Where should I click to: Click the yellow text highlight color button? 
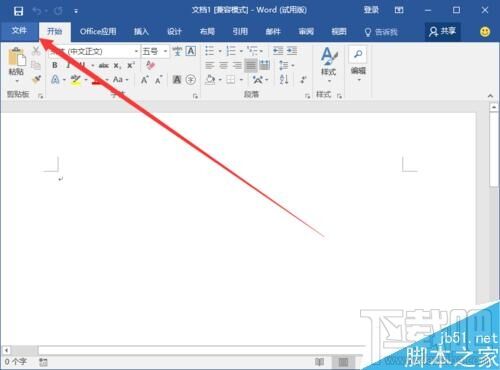click(x=76, y=80)
